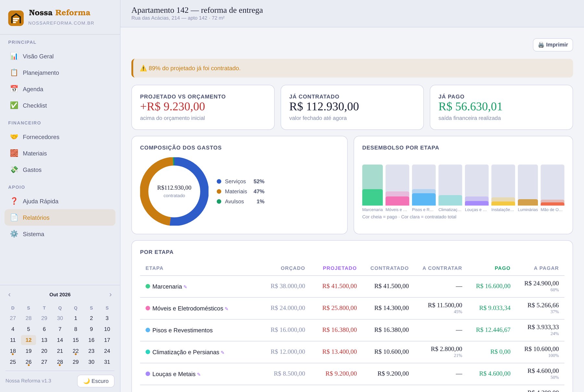The width and height of the screenshot is (584, 392).
Task: Click edit pencil next to Móveis e Eletrodomésticos
Action: pyautogui.click(x=226, y=309)
